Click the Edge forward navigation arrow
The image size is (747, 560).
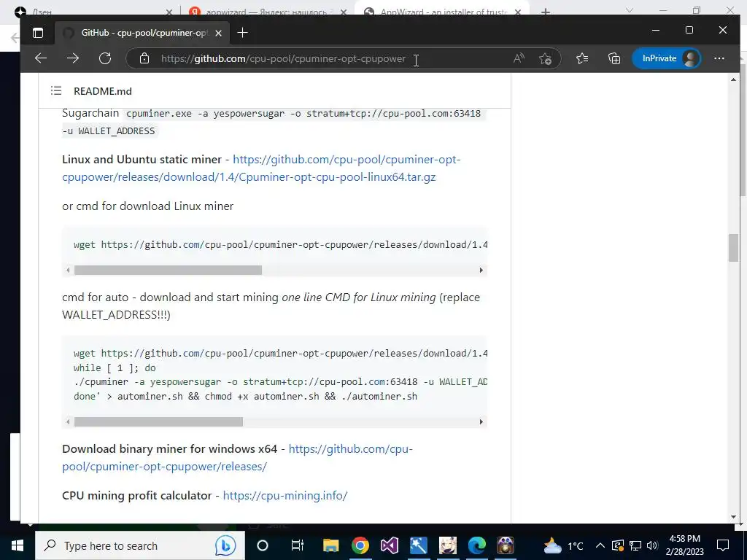pyautogui.click(x=73, y=58)
